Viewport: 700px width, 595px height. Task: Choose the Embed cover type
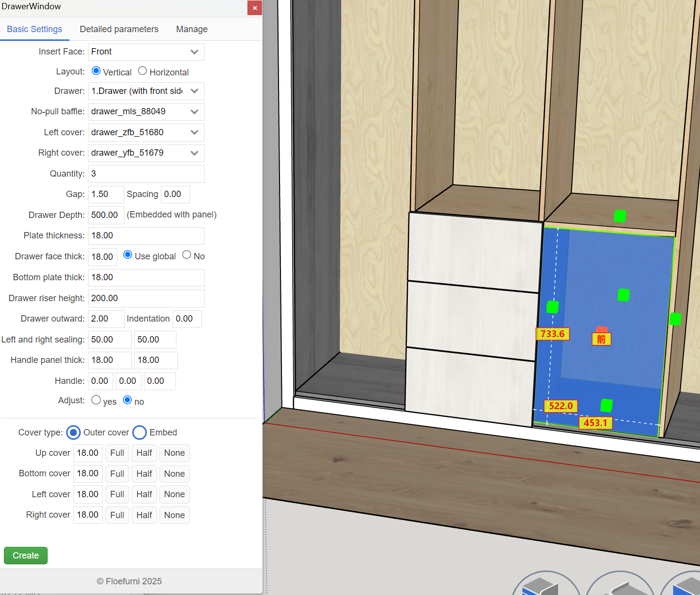(140, 433)
